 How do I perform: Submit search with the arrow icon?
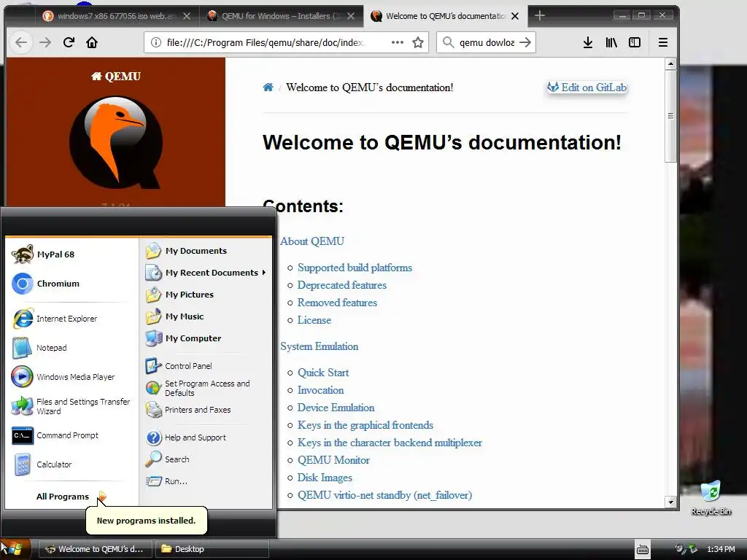click(525, 42)
